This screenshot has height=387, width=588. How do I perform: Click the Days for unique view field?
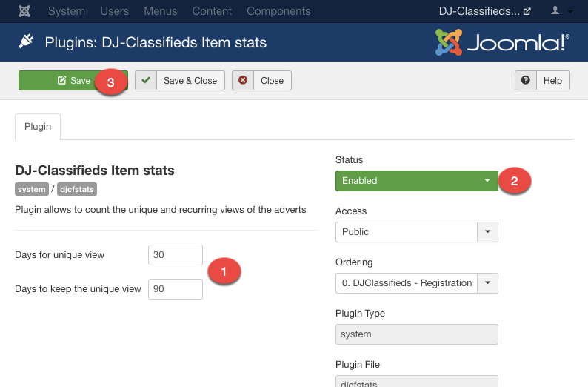176,255
